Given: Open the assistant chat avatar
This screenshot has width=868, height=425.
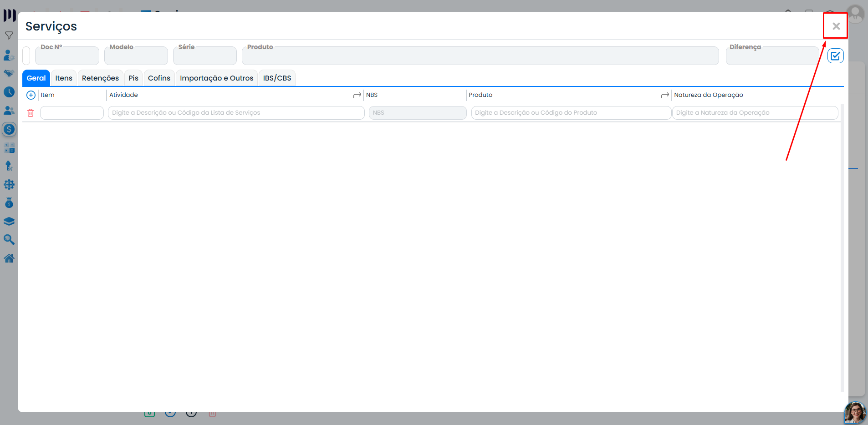Looking at the screenshot, I should click(x=855, y=413).
